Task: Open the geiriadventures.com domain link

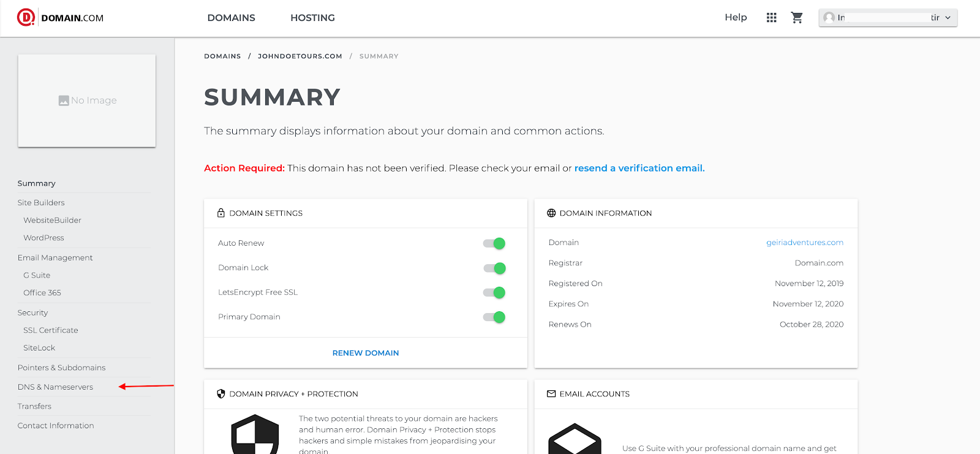Action: tap(805, 243)
